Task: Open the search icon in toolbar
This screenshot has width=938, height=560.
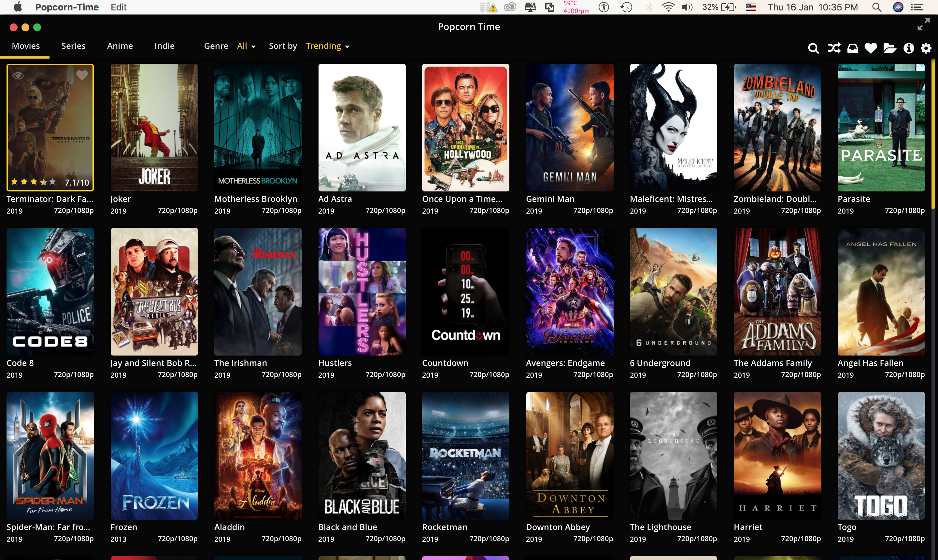Action: tap(813, 48)
